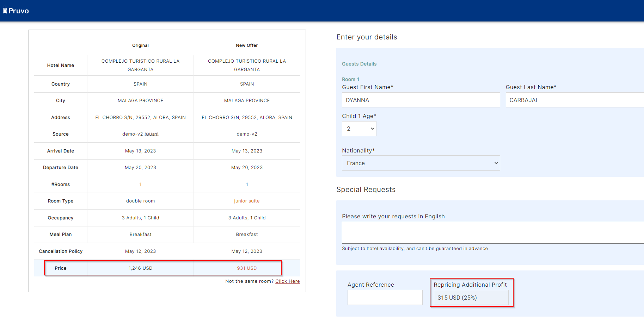Click the original hotel name COMPLEJO TURISTICO cell
Viewport: 644px width, 318px height.
point(140,66)
